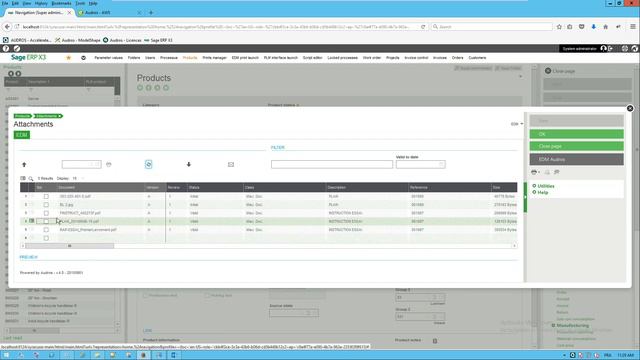Click the upload (up arrow) icon in Attachments

tap(24, 164)
